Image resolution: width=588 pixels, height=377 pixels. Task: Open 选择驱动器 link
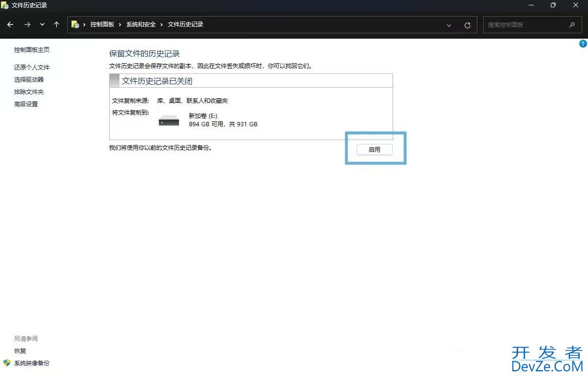29,80
